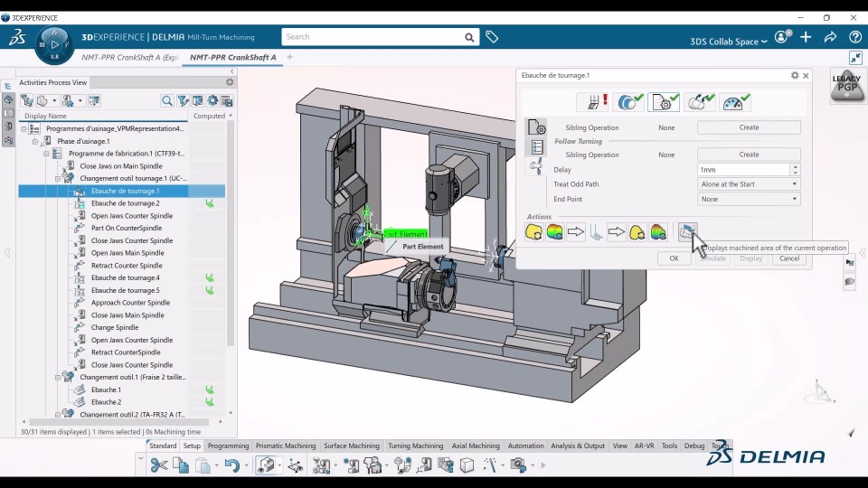Click the scissors cut icon

click(159, 465)
